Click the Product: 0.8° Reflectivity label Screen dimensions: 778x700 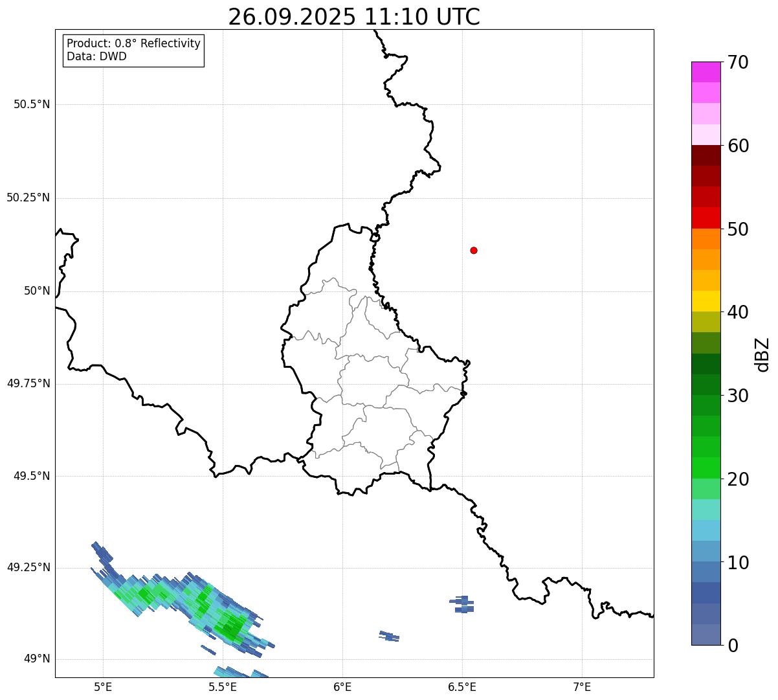(x=134, y=43)
